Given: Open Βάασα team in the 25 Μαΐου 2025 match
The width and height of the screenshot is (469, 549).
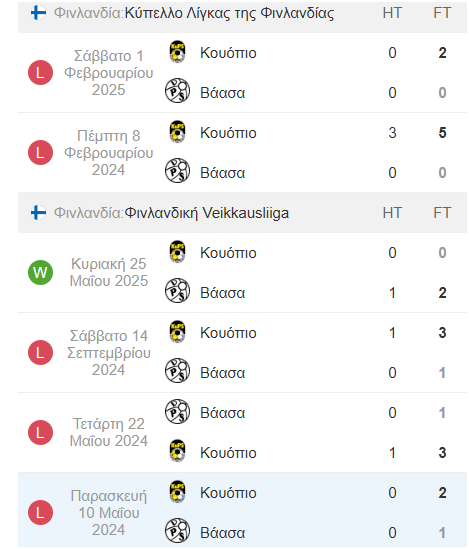Looking at the screenshot, I should pyautogui.click(x=223, y=293).
